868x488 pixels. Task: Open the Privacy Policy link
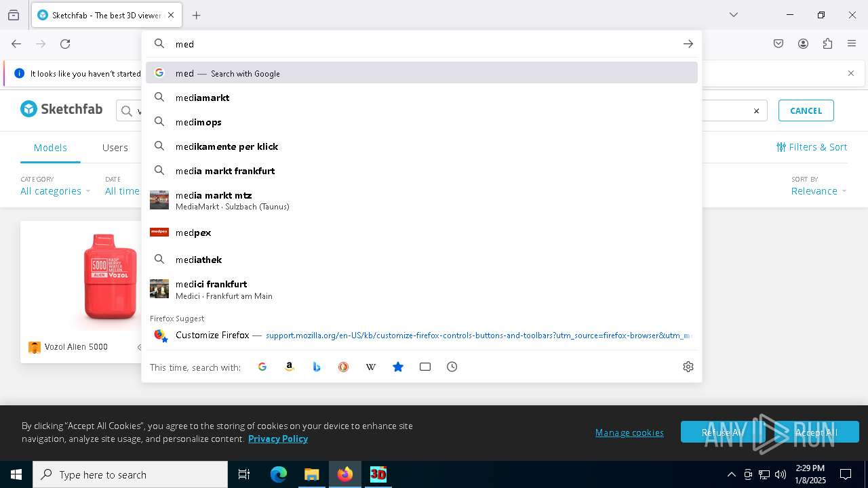click(278, 439)
